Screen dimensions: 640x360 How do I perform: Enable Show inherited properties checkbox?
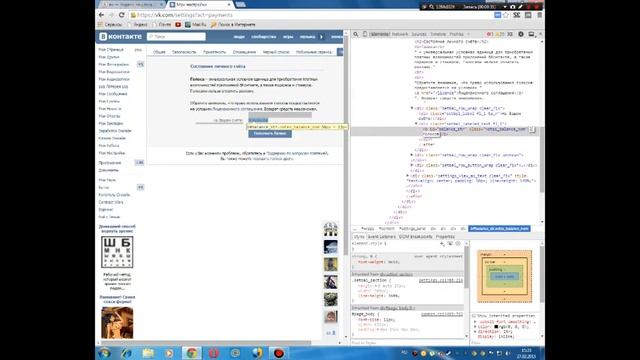pos(473,316)
